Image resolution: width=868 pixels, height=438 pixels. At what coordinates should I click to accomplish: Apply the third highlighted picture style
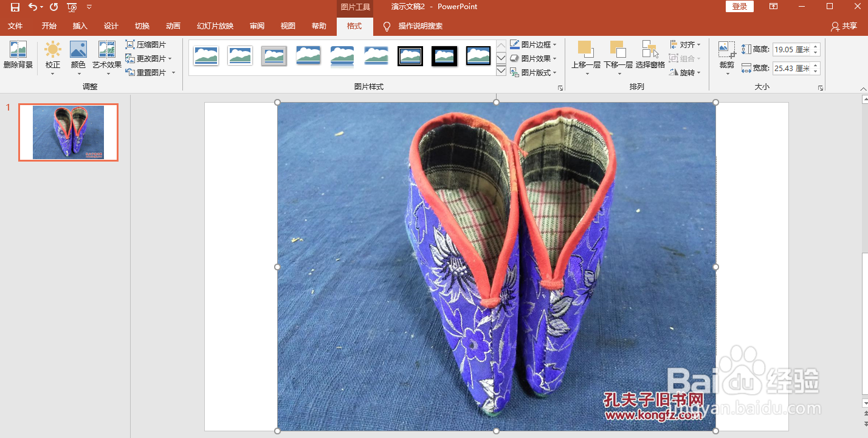click(x=274, y=56)
